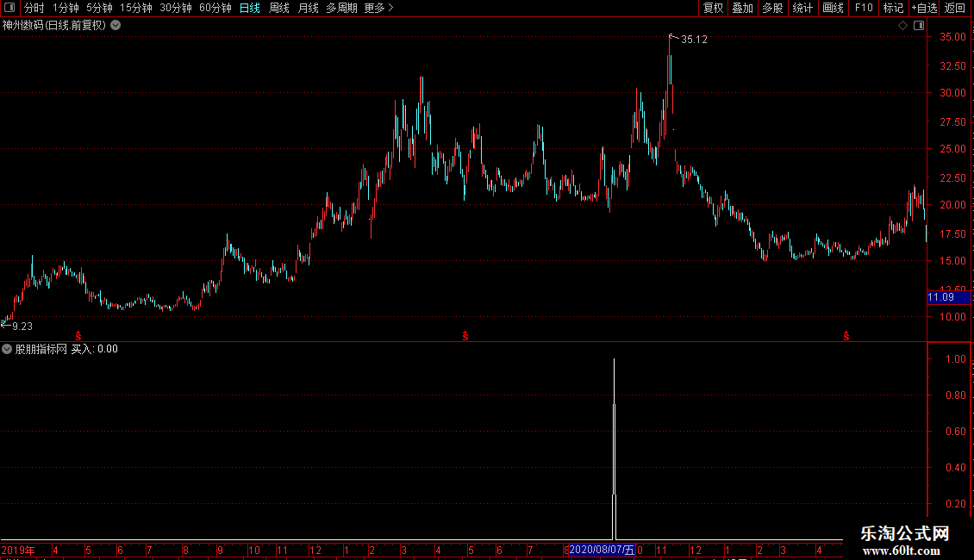
Task: Select the 1分钟 period tab
Action: click(66, 8)
